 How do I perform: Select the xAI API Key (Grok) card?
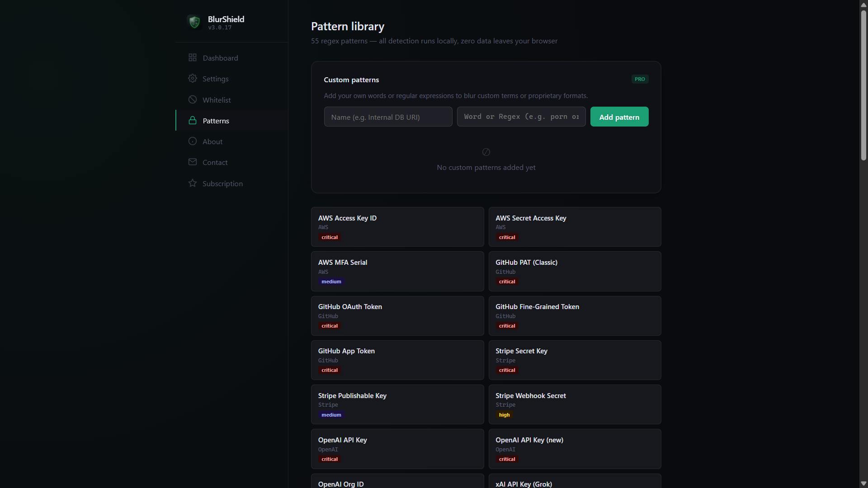(575, 481)
